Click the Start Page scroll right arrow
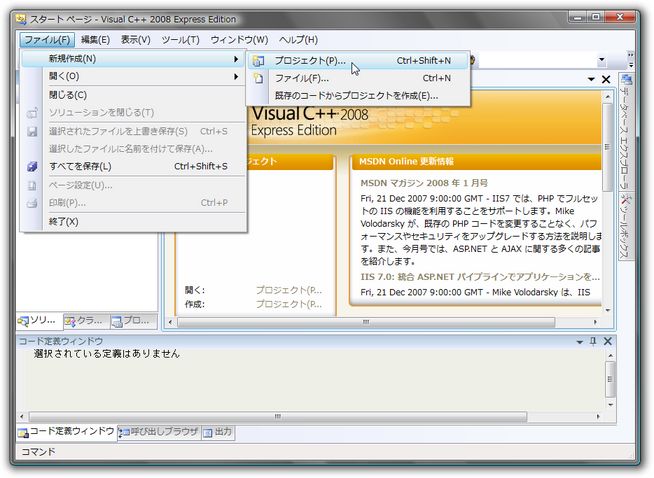This screenshot has height=478, width=654. coord(595,322)
